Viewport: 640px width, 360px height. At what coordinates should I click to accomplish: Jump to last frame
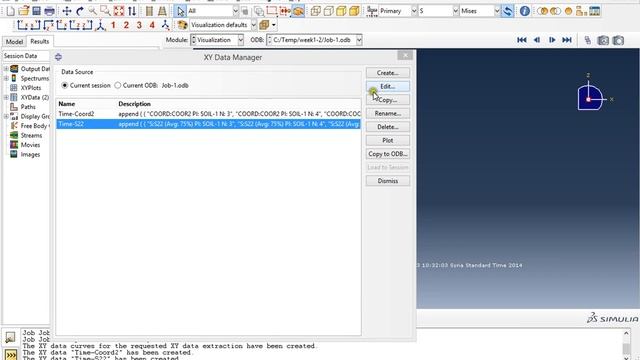tap(567, 40)
